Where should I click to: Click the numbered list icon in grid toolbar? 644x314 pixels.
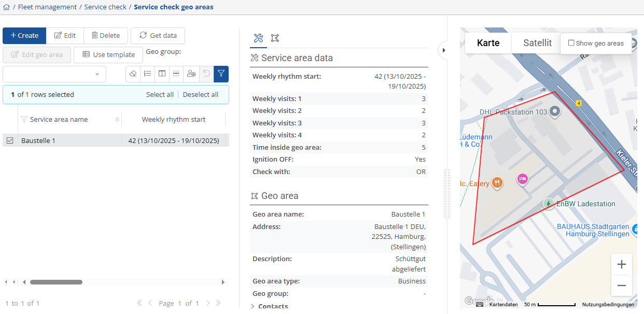point(148,74)
